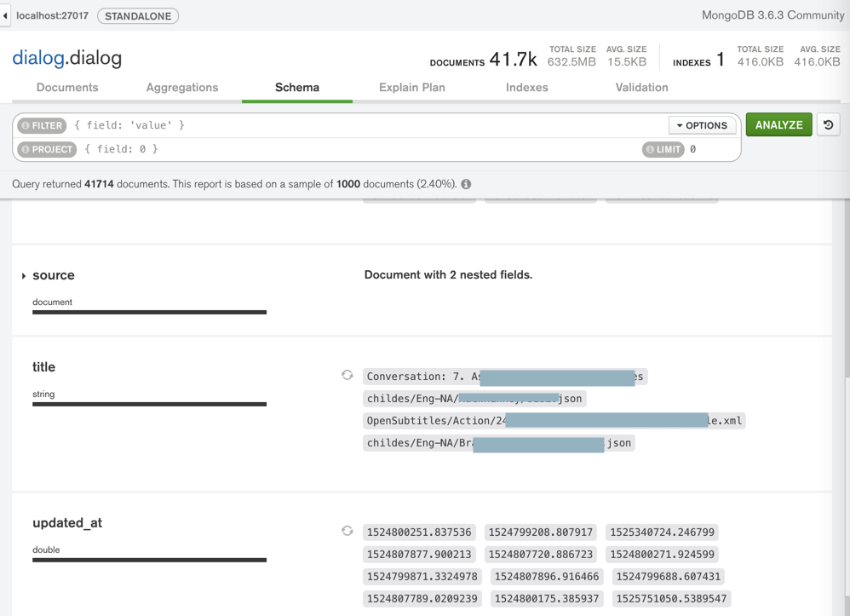Select the value chip 1524800251.837536

[419, 533]
